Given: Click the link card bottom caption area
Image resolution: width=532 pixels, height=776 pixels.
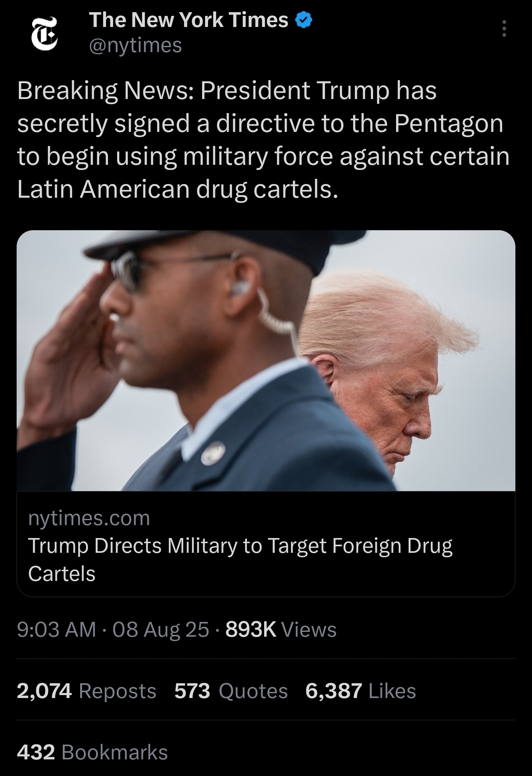Looking at the screenshot, I should click(266, 543).
